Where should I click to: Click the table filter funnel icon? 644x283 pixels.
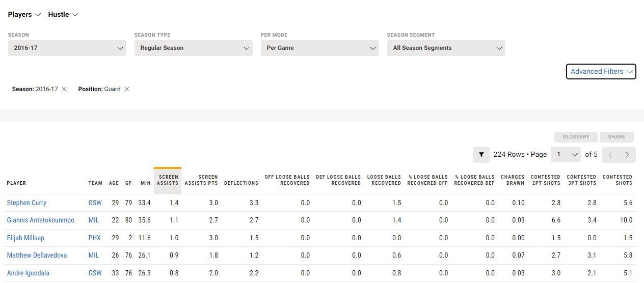coord(481,154)
